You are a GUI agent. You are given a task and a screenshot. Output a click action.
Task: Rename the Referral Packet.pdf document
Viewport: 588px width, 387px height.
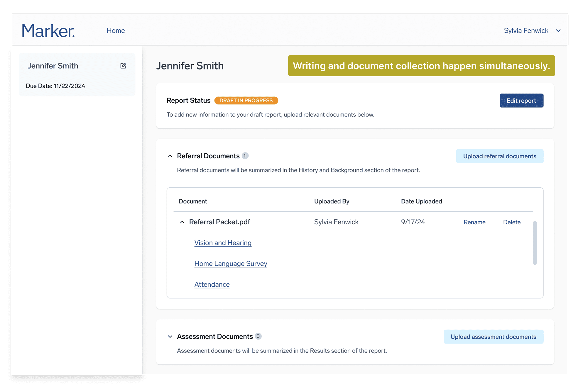[x=474, y=222]
